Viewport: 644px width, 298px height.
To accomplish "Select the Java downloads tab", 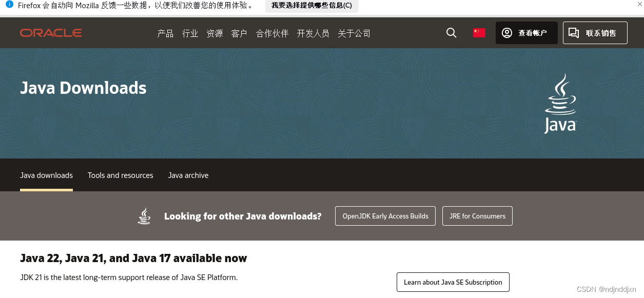I will pyautogui.click(x=46, y=175).
